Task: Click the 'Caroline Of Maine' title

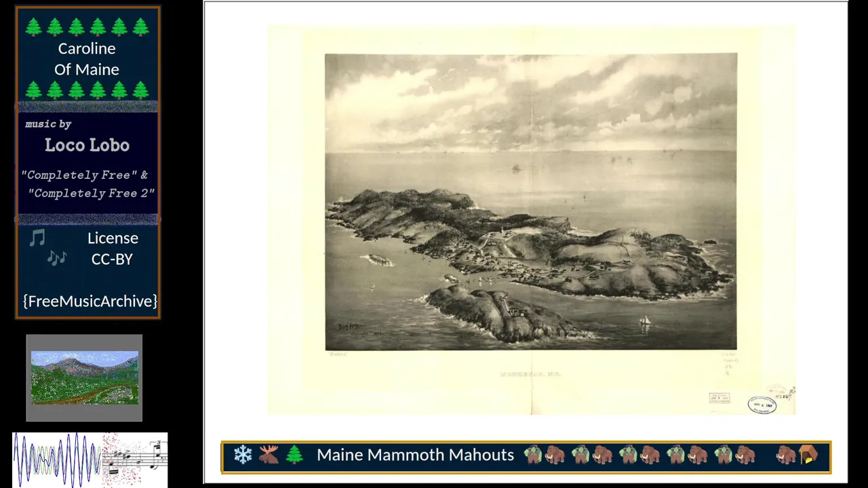Action: 87,59
